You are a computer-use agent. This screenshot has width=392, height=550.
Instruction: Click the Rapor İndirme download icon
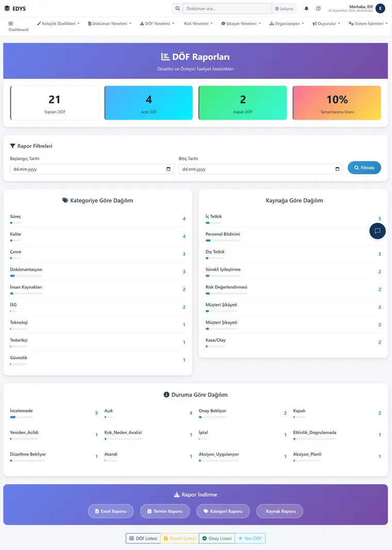click(x=177, y=495)
